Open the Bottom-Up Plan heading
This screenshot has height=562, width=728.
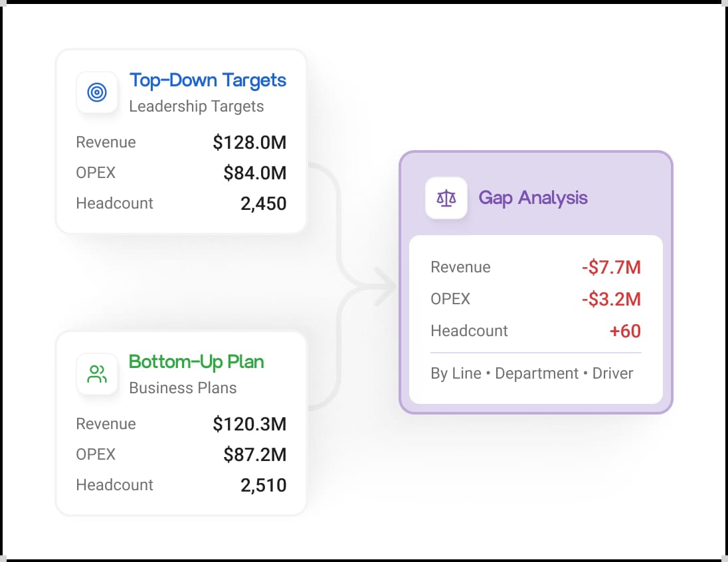point(197,362)
